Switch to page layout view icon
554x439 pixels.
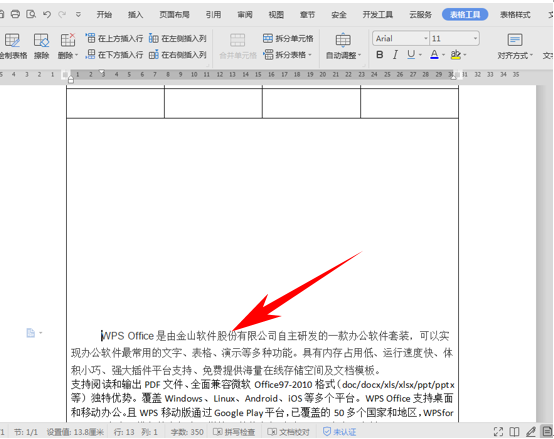coord(547,432)
